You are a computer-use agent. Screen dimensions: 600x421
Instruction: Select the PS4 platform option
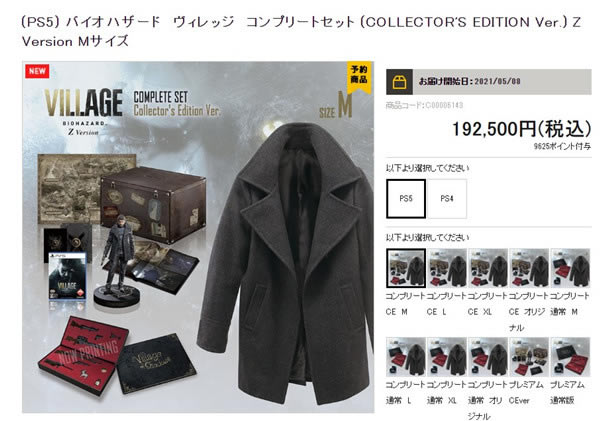pyautogui.click(x=447, y=199)
